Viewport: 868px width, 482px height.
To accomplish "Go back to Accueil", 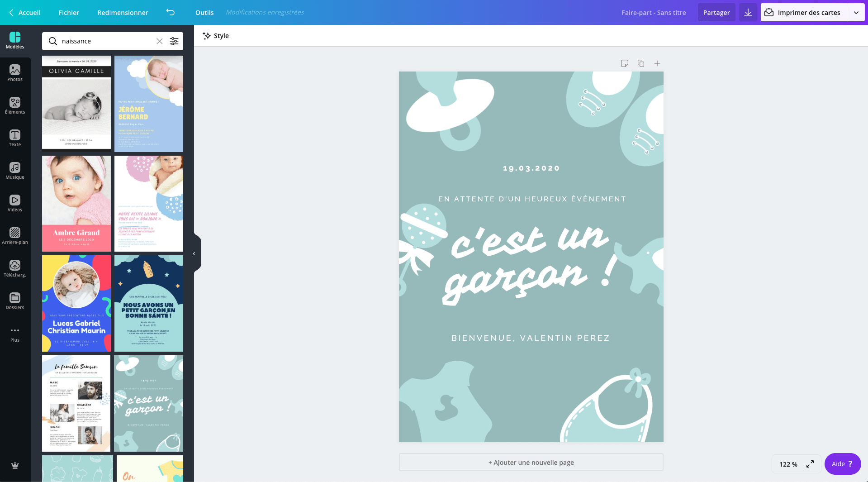I will 24,12.
